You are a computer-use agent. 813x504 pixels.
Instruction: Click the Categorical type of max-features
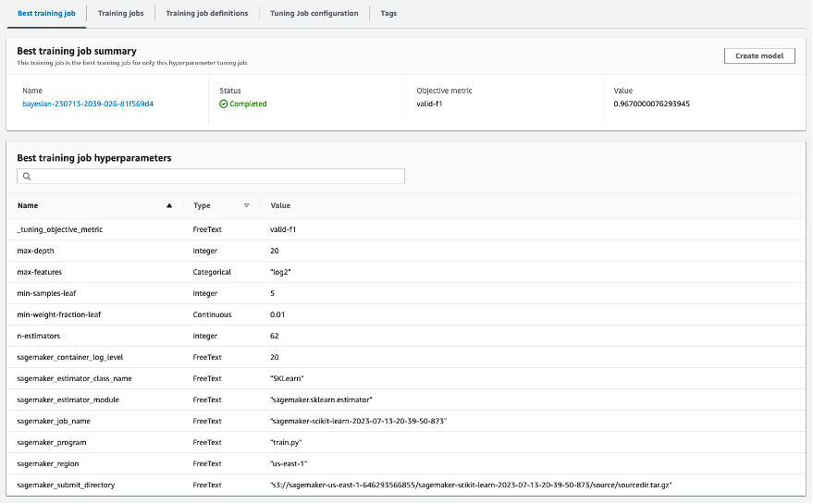pos(212,272)
